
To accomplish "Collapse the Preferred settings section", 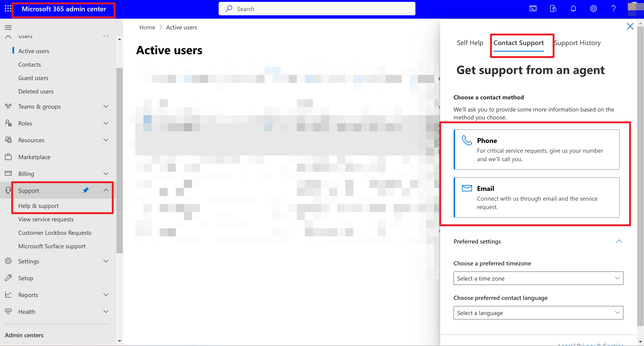I will point(619,241).
